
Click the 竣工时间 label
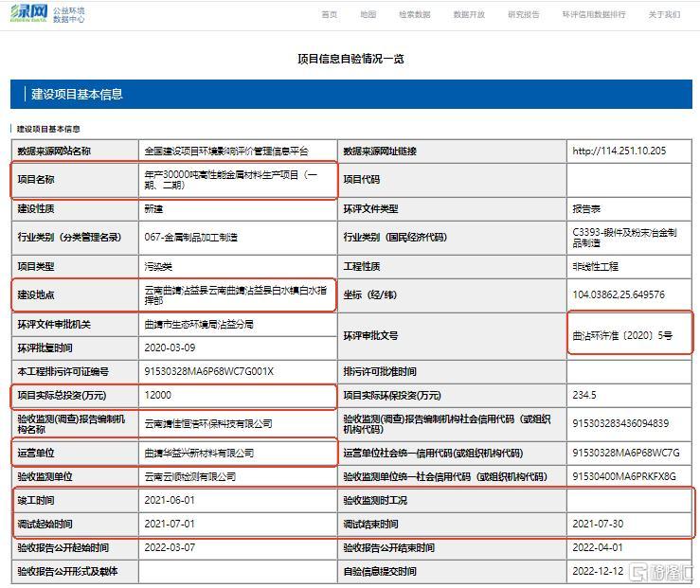pos(36,500)
